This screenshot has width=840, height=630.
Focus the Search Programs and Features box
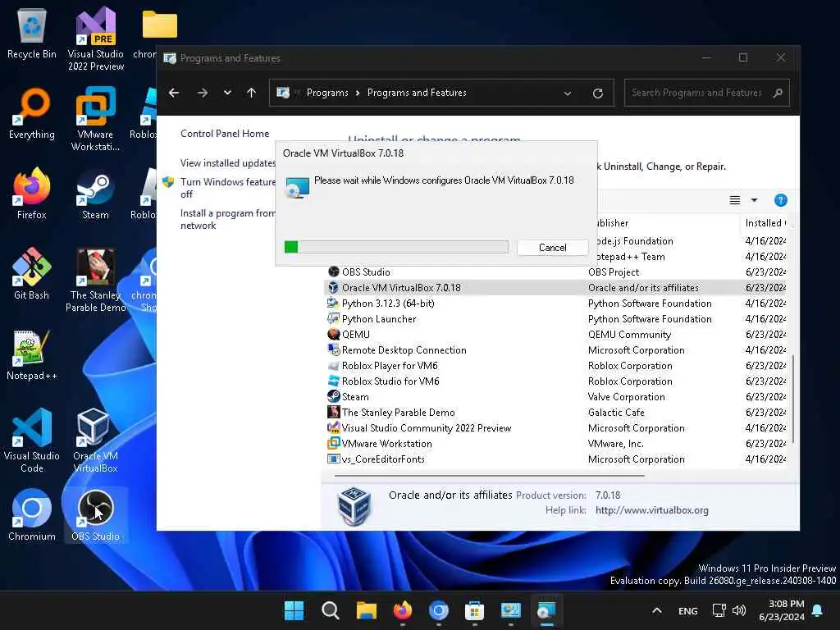tap(706, 93)
